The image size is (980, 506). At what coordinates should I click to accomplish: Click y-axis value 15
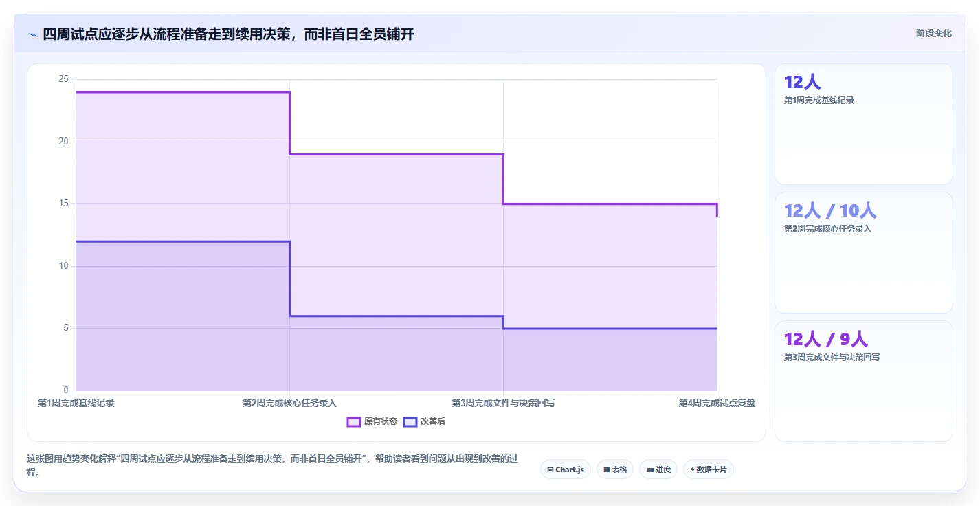(63, 203)
